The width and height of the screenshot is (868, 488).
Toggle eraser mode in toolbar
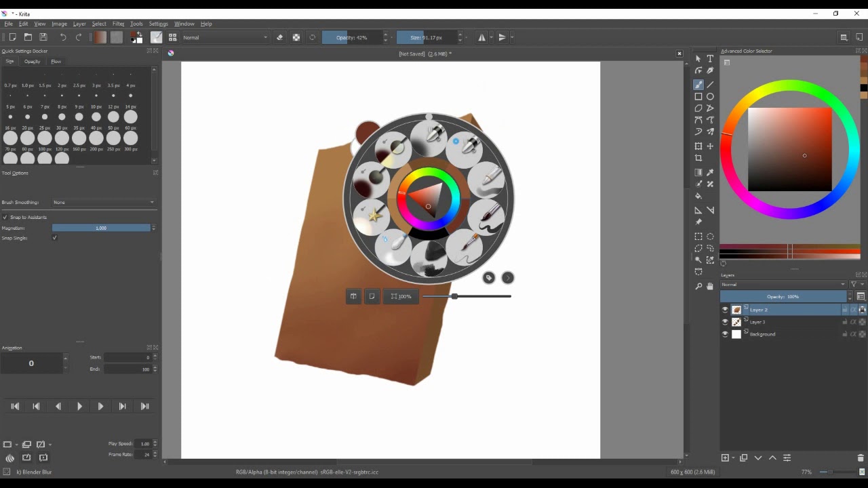click(x=279, y=37)
